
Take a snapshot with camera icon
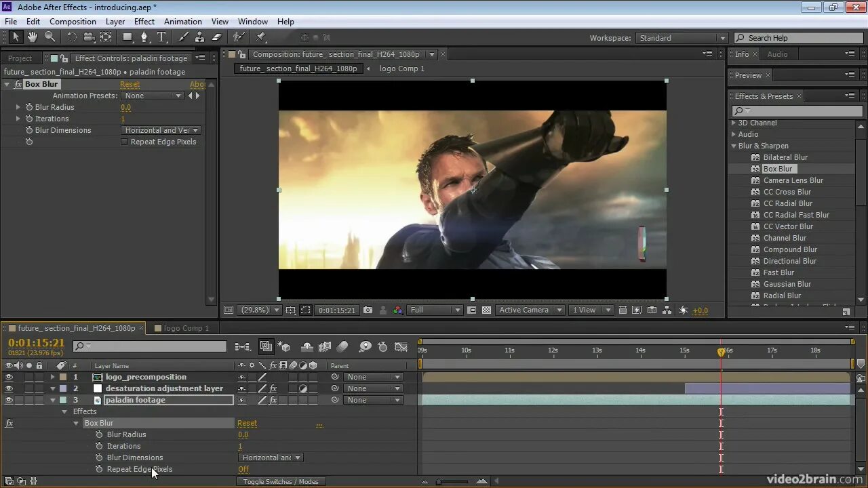368,310
